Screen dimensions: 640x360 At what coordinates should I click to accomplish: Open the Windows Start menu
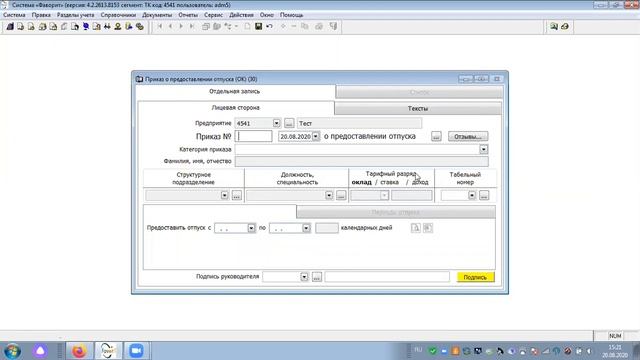(x=13, y=351)
